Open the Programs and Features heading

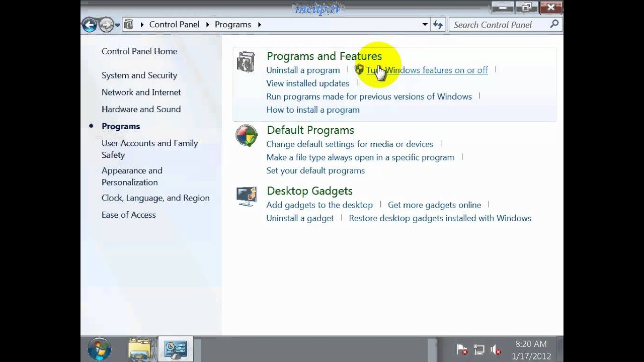tap(324, 56)
